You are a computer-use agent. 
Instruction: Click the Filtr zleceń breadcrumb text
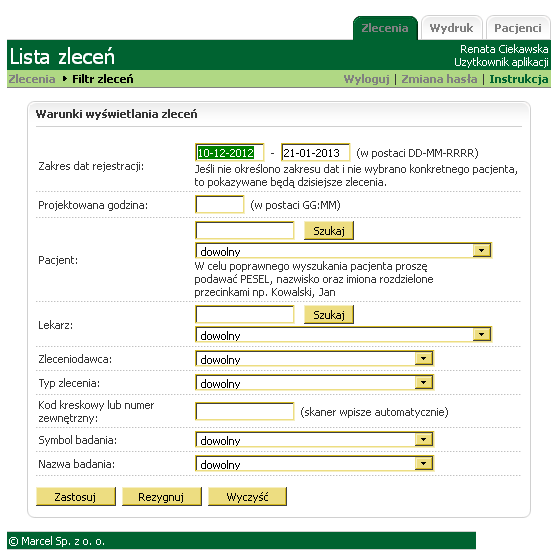coord(103,79)
